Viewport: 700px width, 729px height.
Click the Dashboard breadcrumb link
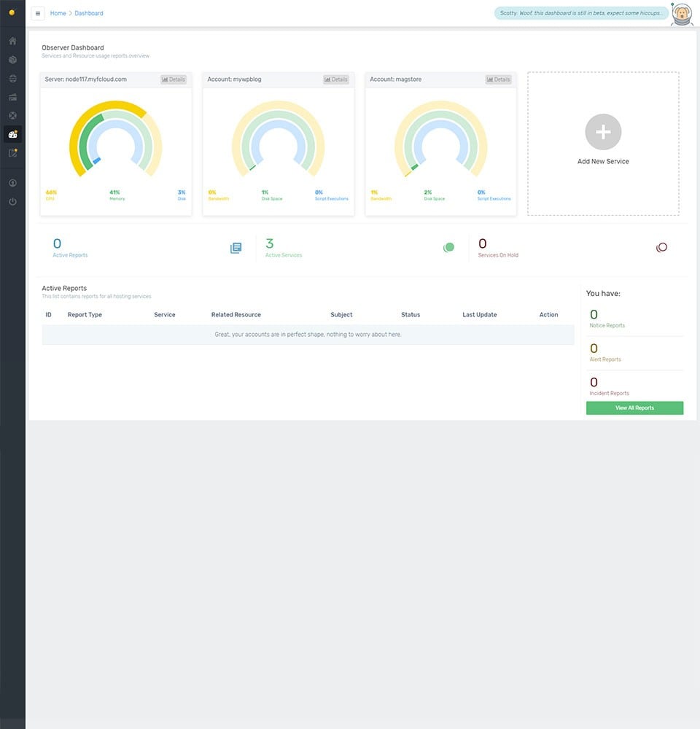point(89,13)
